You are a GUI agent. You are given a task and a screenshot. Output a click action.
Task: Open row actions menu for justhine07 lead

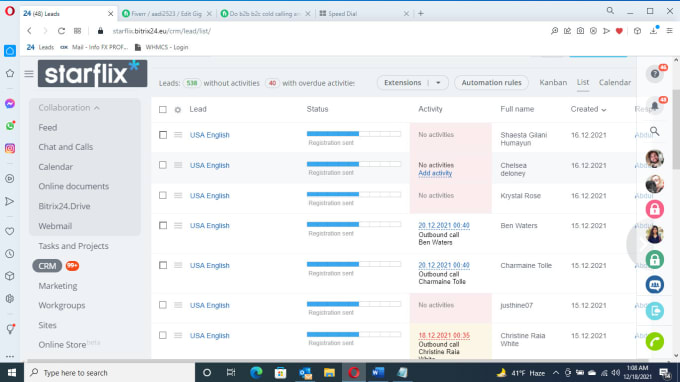[178, 305]
